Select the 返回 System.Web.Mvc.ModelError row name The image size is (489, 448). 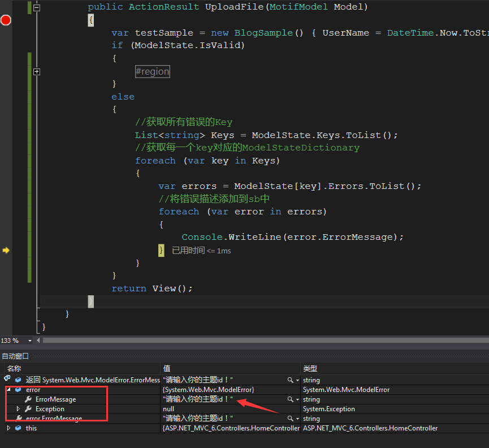93,380
